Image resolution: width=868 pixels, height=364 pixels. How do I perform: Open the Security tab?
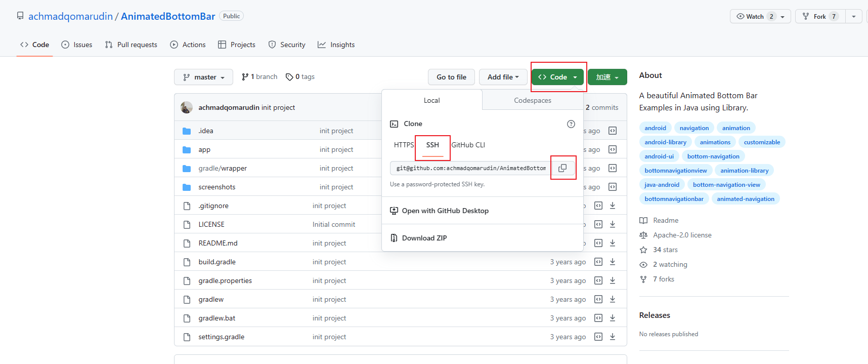click(x=287, y=45)
